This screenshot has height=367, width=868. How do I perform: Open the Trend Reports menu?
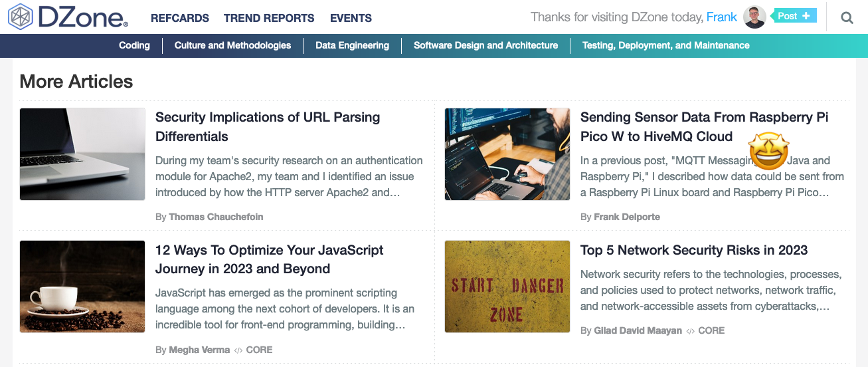tap(269, 18)
